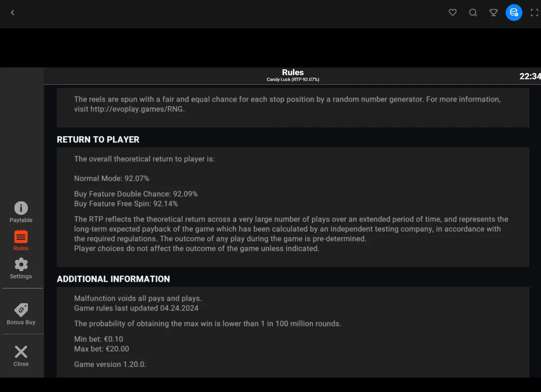
Task: Close the rules panel with X icon
Action: pos(21,352)
